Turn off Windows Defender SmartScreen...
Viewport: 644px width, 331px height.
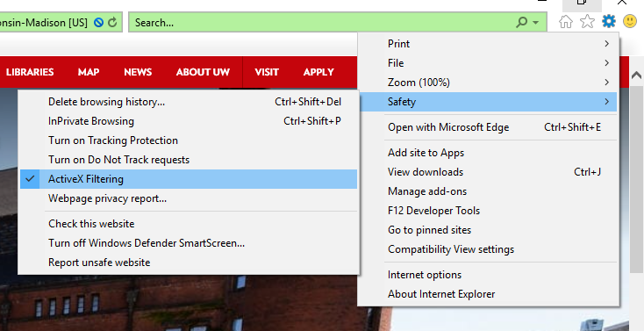pyautogui.click(x=189, y=243)
